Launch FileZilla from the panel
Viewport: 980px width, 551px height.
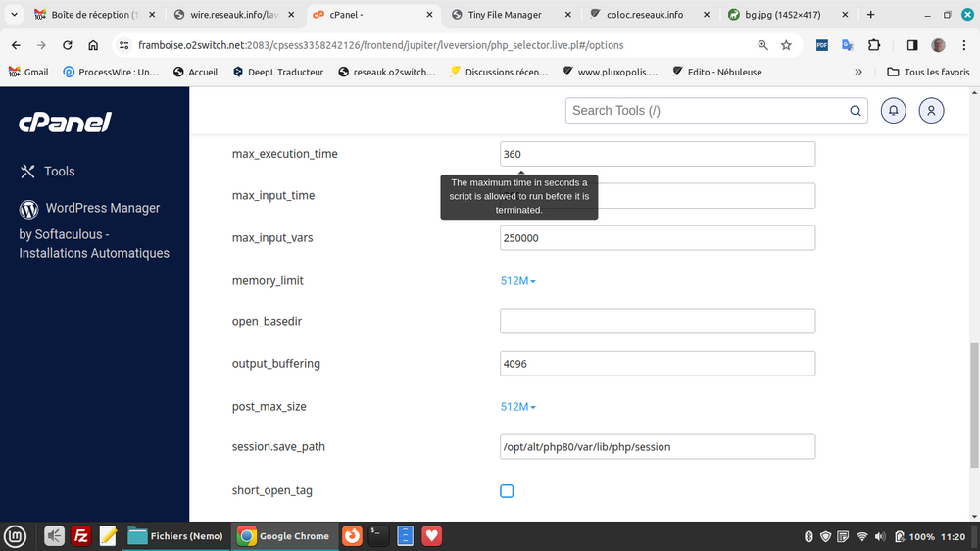pos(80,536)
